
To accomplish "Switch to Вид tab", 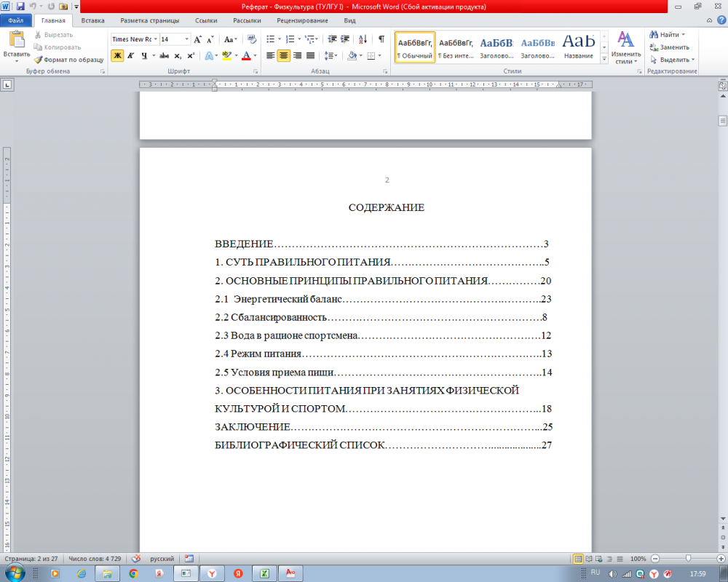I will pyautogui.click(x=349, y=20).
